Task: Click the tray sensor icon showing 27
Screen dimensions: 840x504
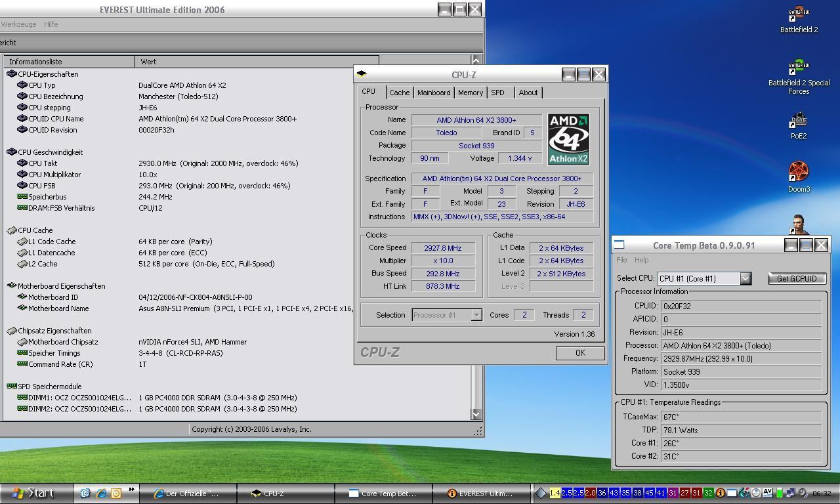Action: (684, 493)
